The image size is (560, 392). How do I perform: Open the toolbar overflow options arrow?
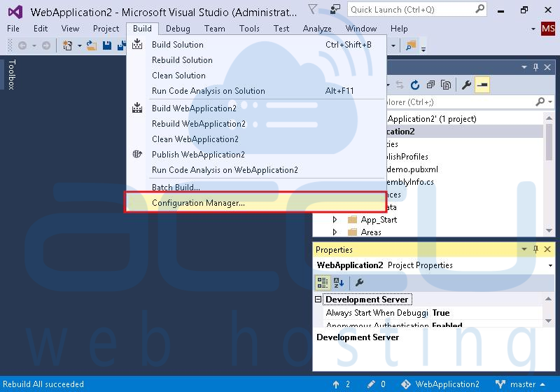point(423,48)
